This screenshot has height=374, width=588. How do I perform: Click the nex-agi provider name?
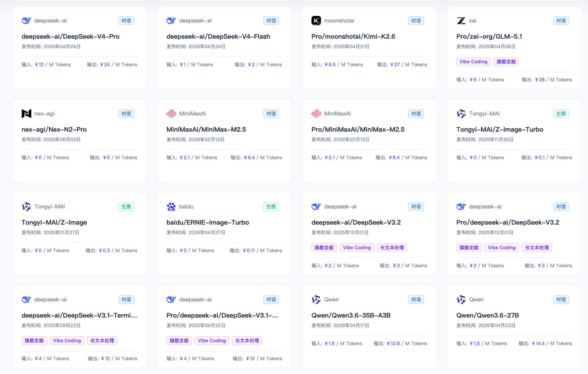(44, 114)
